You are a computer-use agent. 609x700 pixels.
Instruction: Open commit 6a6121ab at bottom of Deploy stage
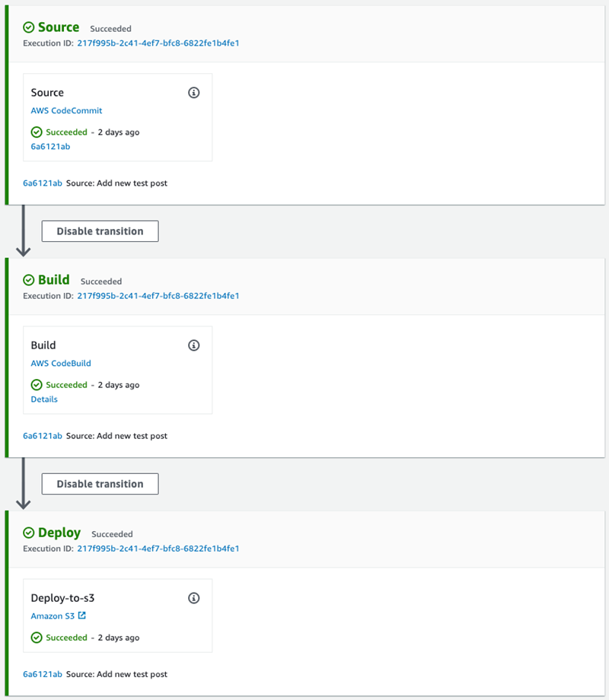coord(43,674)
